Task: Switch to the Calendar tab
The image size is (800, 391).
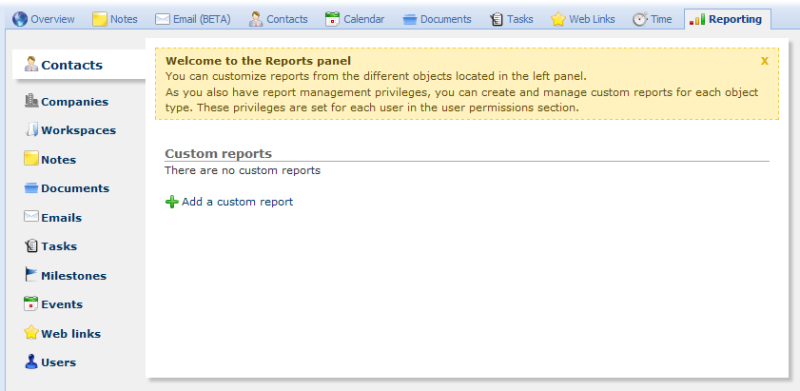Action: click(x=355, y=19)
